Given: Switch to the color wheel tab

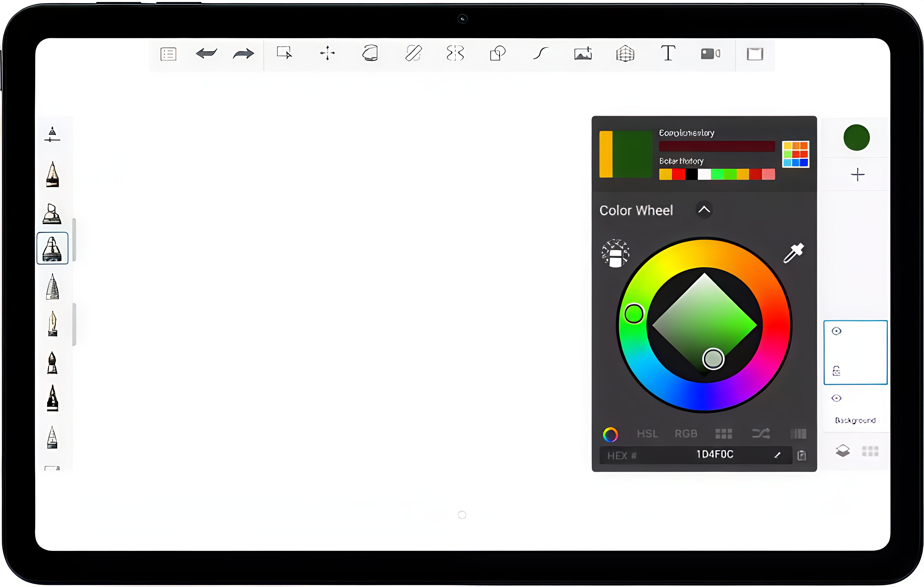Looking at the screenshot, I should 610,434.
